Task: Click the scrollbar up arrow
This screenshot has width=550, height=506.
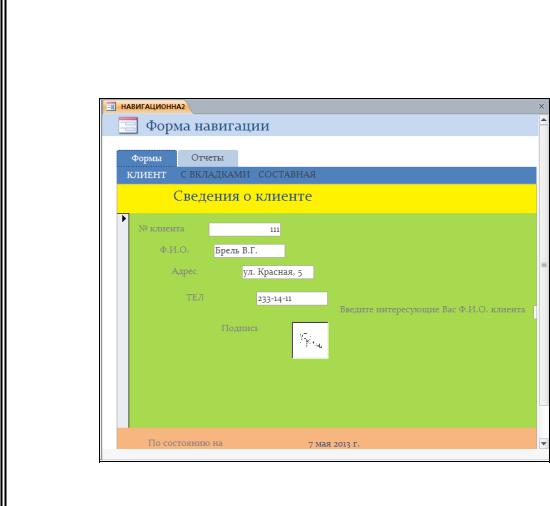Action: click(x=543, y=120)
